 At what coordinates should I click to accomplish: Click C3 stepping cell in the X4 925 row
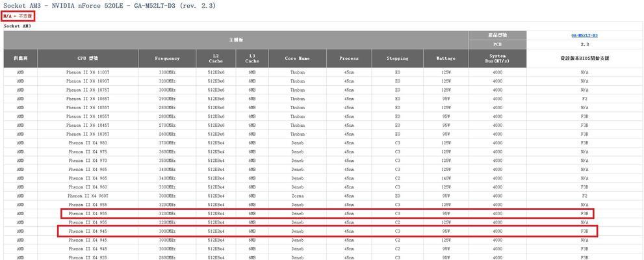(x=398, y=257)
